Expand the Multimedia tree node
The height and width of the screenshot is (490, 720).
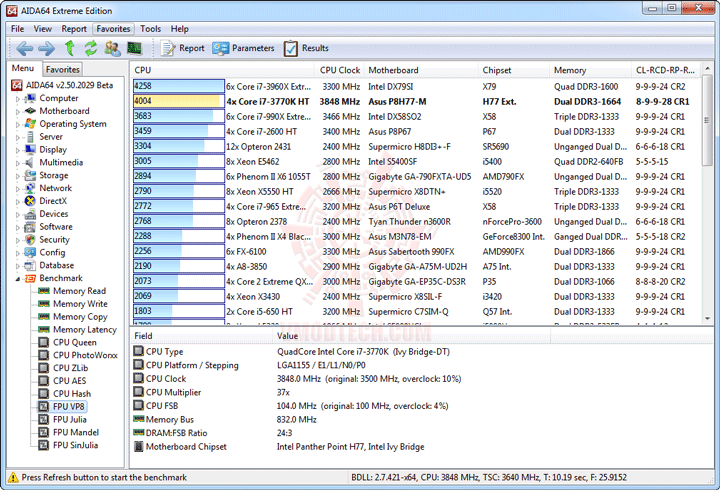17,163
